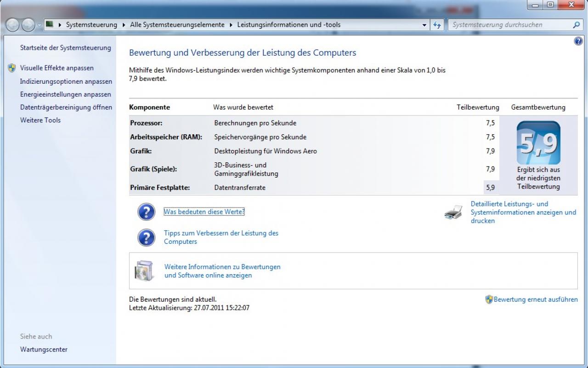This screenshot has height=368, width=588.
Task: Click shield icon beside Visuelle Effekte anpassen
Action: [x=12, y=68]
